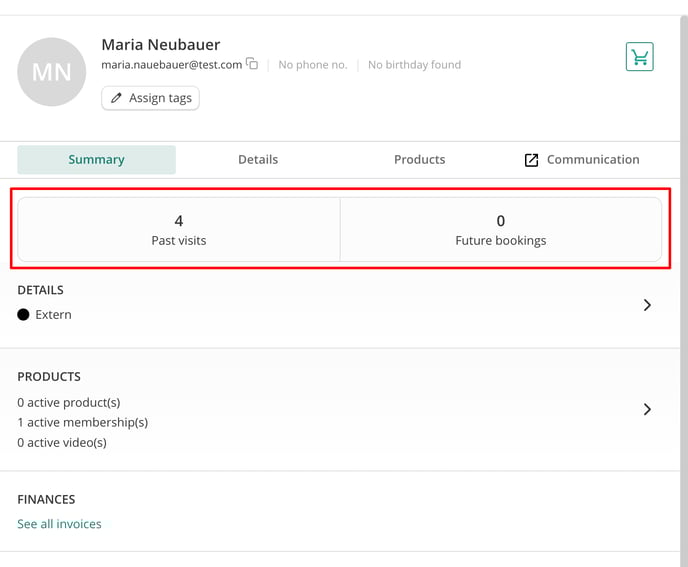Screen dimensions: 688x567
Task: Click the Assign tags button
Action: (x=150, y=98)
